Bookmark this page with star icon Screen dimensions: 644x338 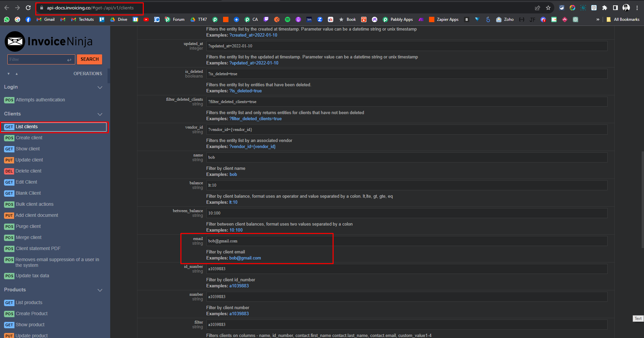coord(548,8)
